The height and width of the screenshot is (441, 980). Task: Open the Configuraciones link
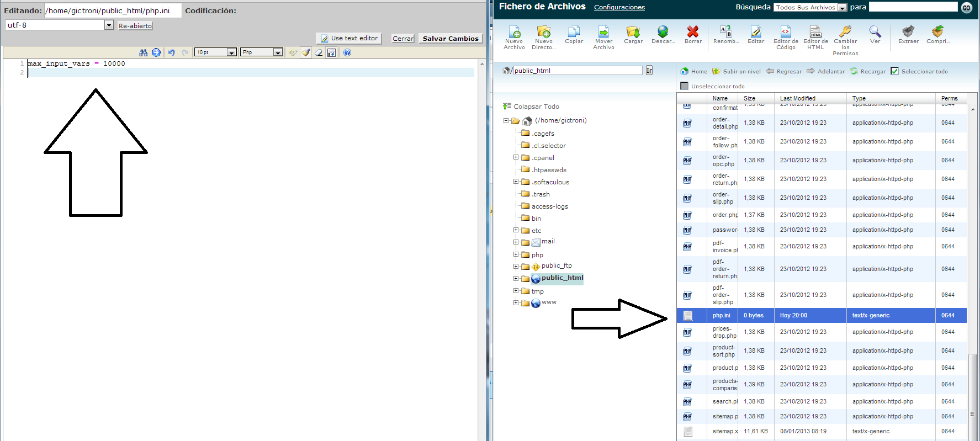[619, 7]
